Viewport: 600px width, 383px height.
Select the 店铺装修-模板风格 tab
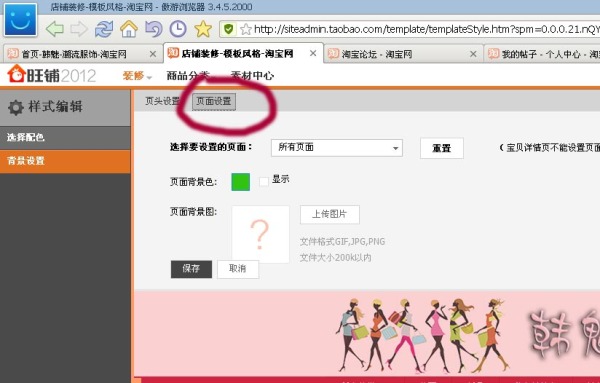tap(237, 54)
